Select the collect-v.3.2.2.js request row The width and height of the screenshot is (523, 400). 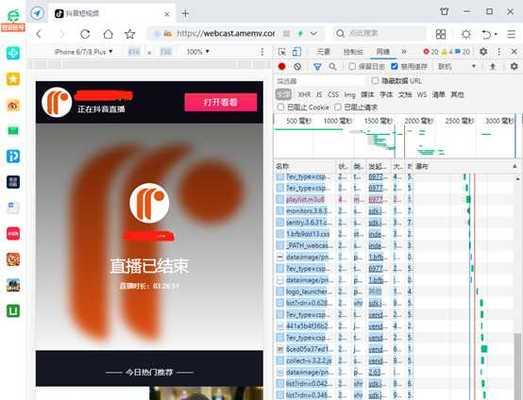pyautogui.click(x=344, y=361)
